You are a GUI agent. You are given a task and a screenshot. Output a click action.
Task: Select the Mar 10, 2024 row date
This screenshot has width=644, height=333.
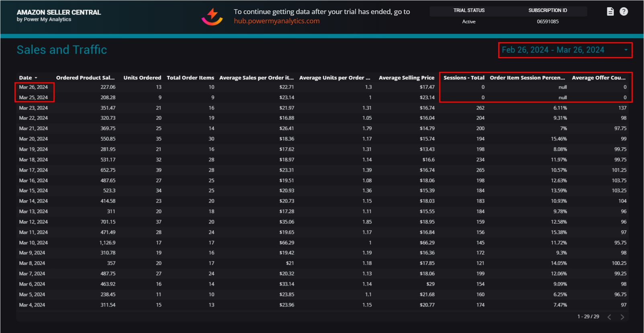(33, 243)
